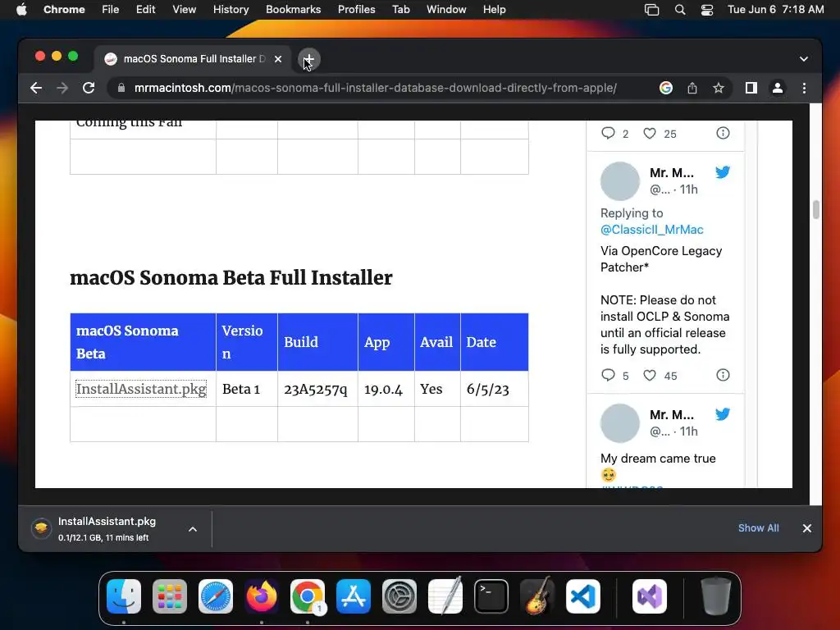Open Control Center in menu bar
Image resolution: width=840 pixels, height=630 pixels.
pos(707,10)
